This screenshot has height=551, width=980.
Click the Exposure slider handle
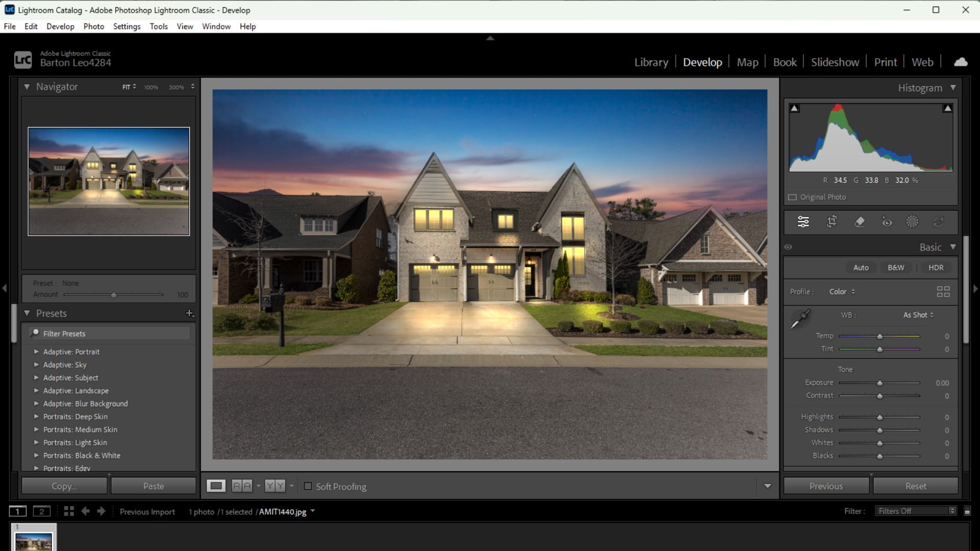point(879,383)
